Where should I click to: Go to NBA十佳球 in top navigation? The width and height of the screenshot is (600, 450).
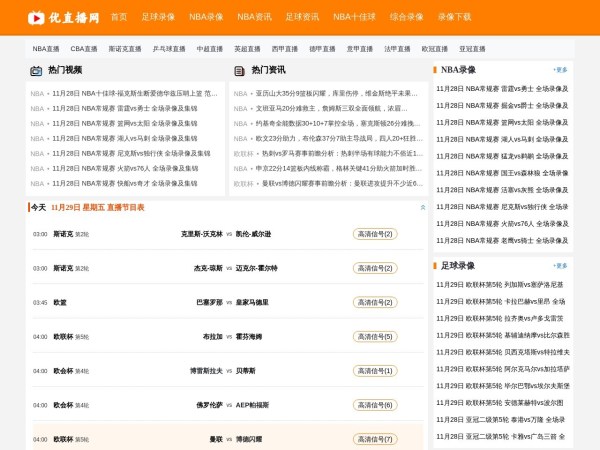point(354,17)
